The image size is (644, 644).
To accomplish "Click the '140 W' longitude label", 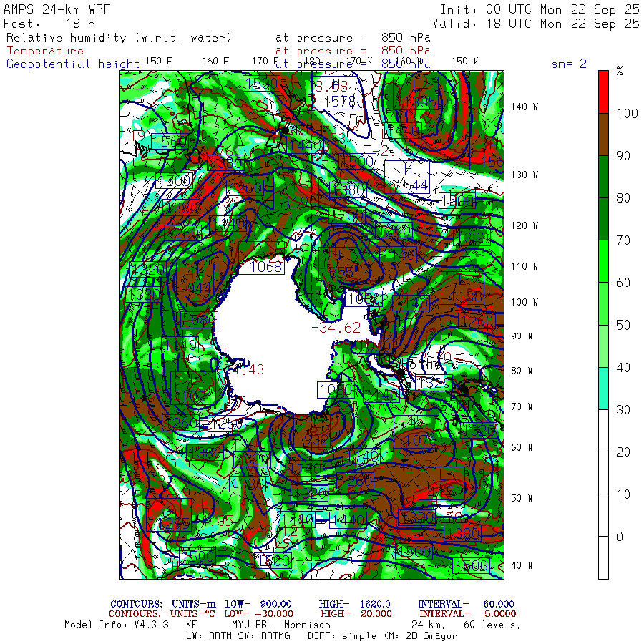I will (524, 107).
